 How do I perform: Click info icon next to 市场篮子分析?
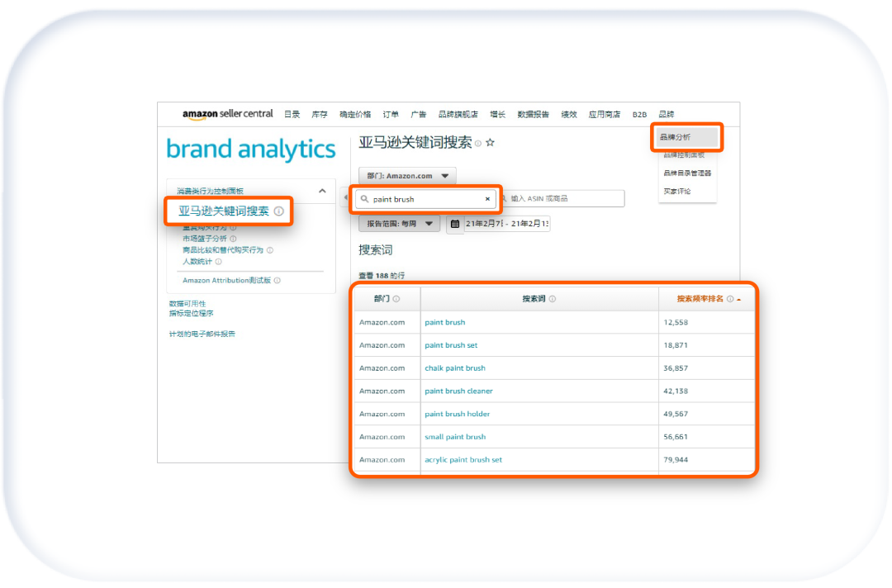[233, 239]
